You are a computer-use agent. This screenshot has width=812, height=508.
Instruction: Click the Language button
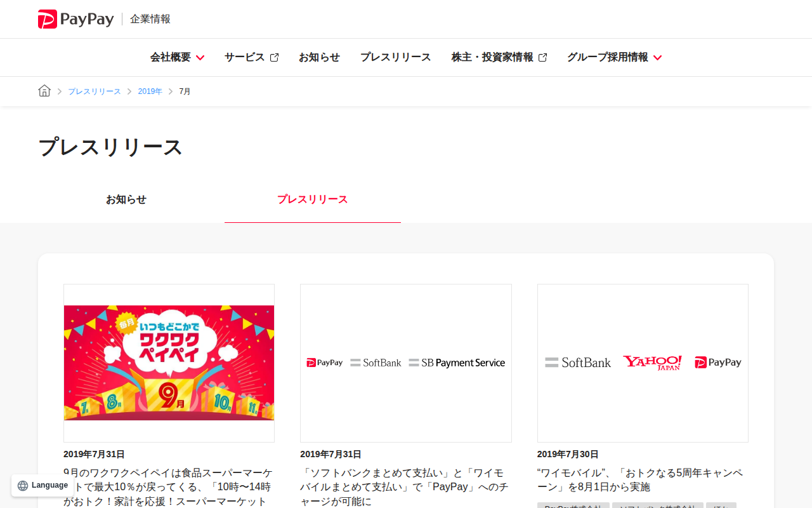pyautogui.click(x=43, y=485)
